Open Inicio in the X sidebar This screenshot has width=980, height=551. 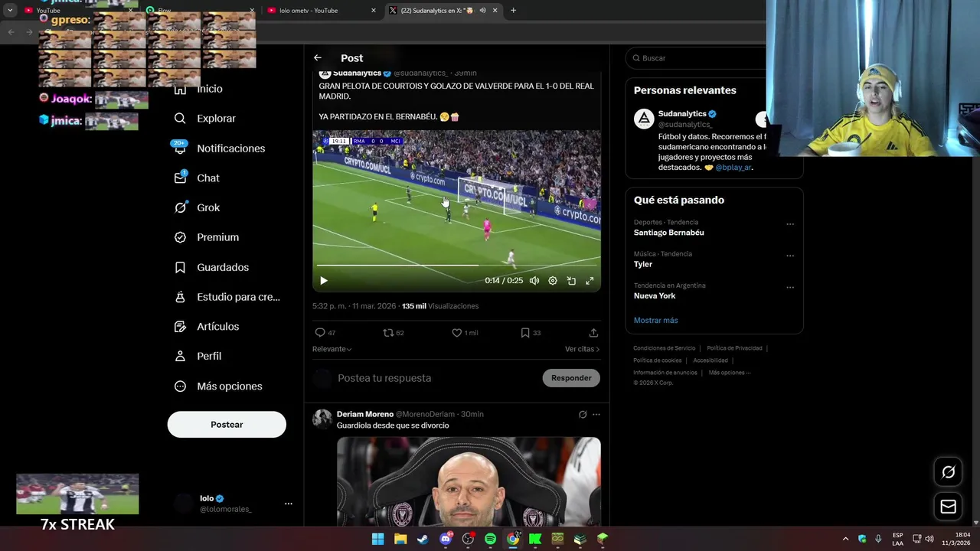pos(199,89)
